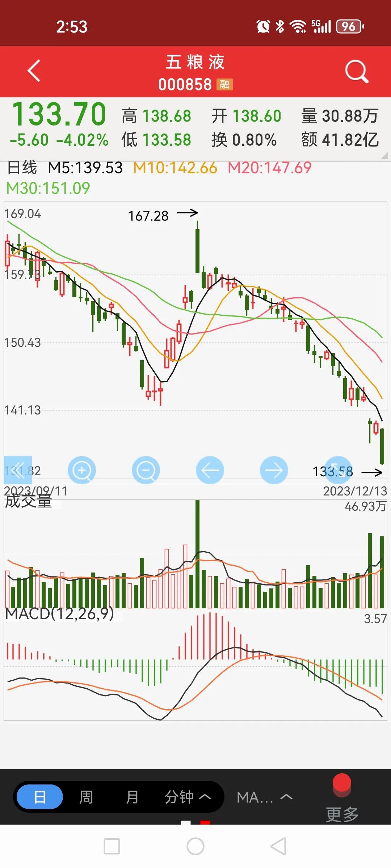Tap clock 2:53 in status bar
The width and height of the screenshot is (391, 868).
click(72, 27)
